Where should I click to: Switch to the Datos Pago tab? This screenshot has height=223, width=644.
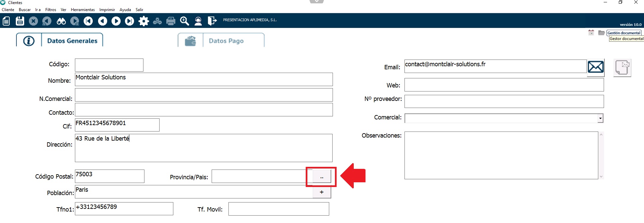pos(226,41)
